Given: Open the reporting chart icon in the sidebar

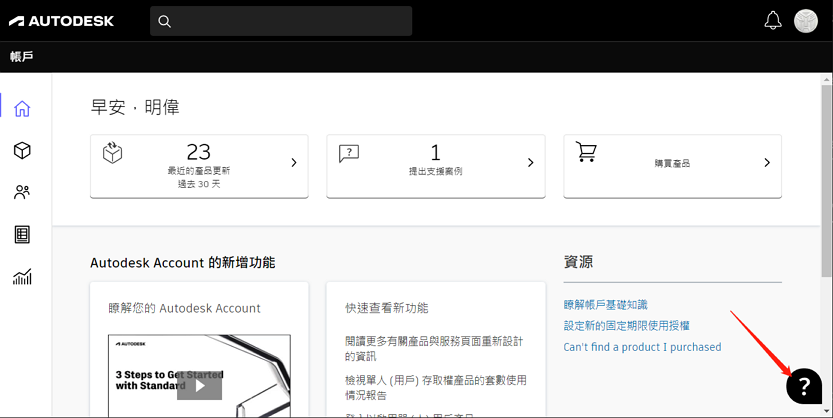Looking at the screenshot, I should 22,276.
